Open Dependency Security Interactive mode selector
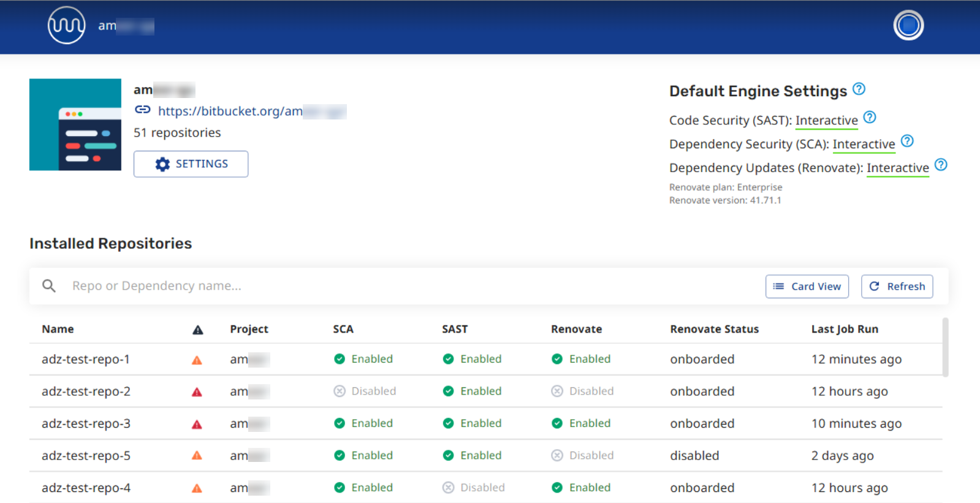980x503 pixels. [x=863, y=145]
